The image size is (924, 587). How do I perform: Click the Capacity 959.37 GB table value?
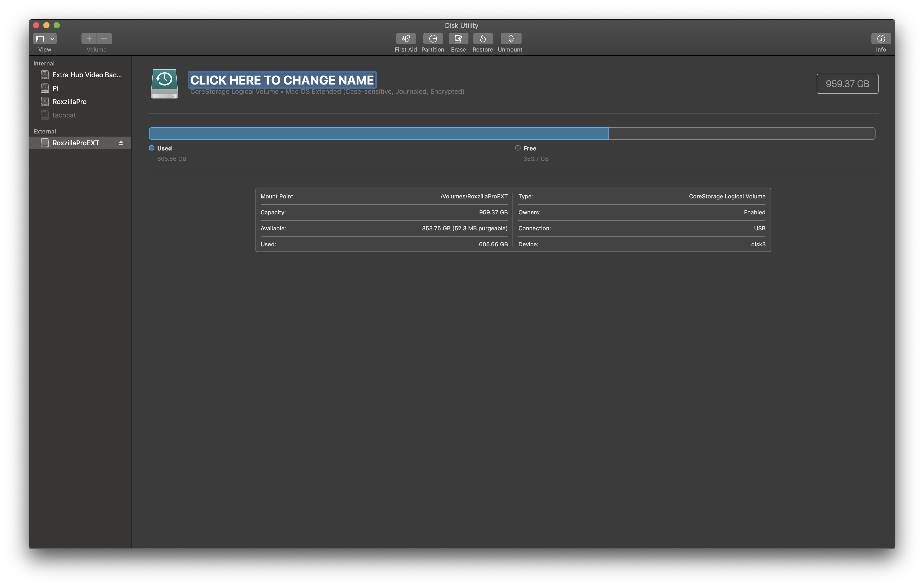point(493,212)
